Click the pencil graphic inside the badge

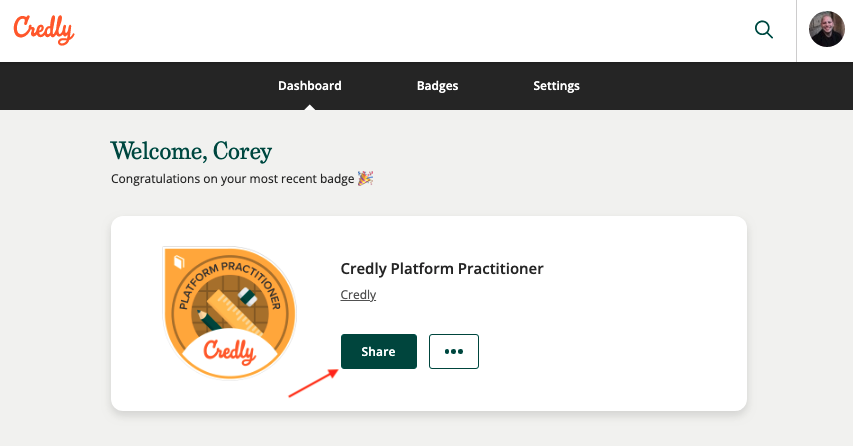(209, 320)
